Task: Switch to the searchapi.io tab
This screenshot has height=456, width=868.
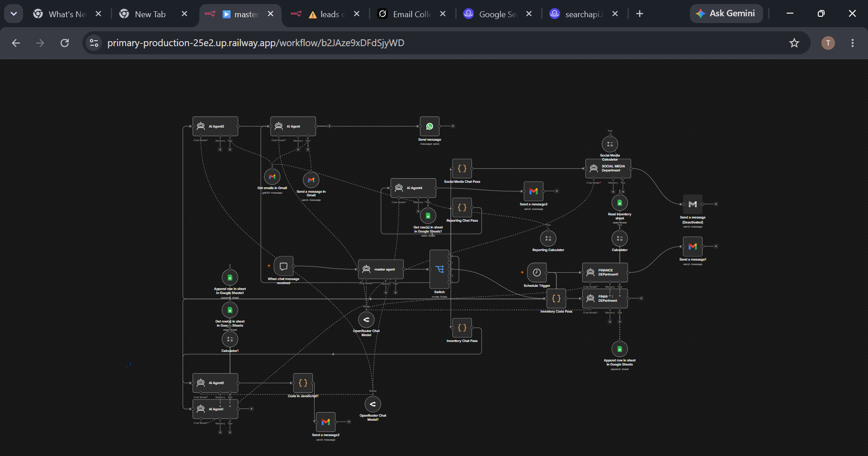Action: pos(583,14)
